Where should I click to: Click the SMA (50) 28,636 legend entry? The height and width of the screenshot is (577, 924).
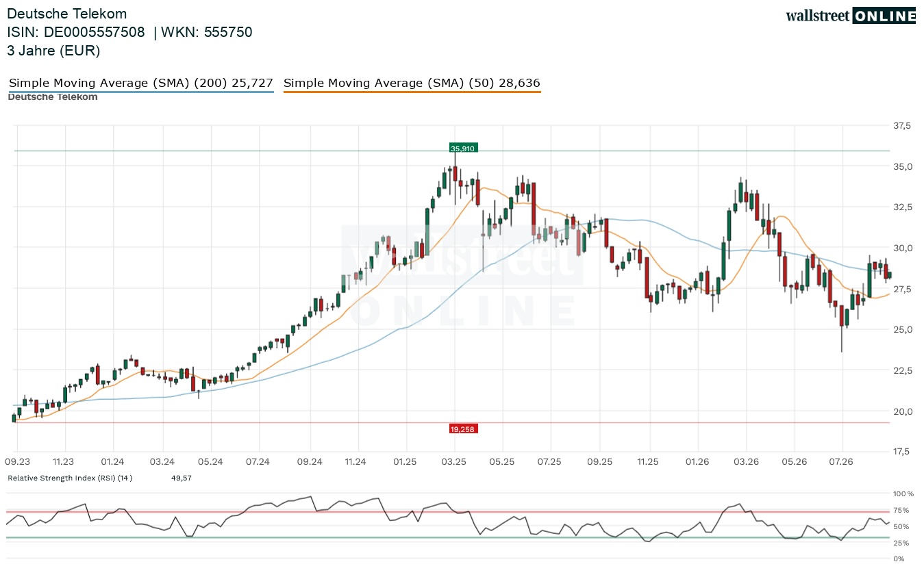(412, 84)
